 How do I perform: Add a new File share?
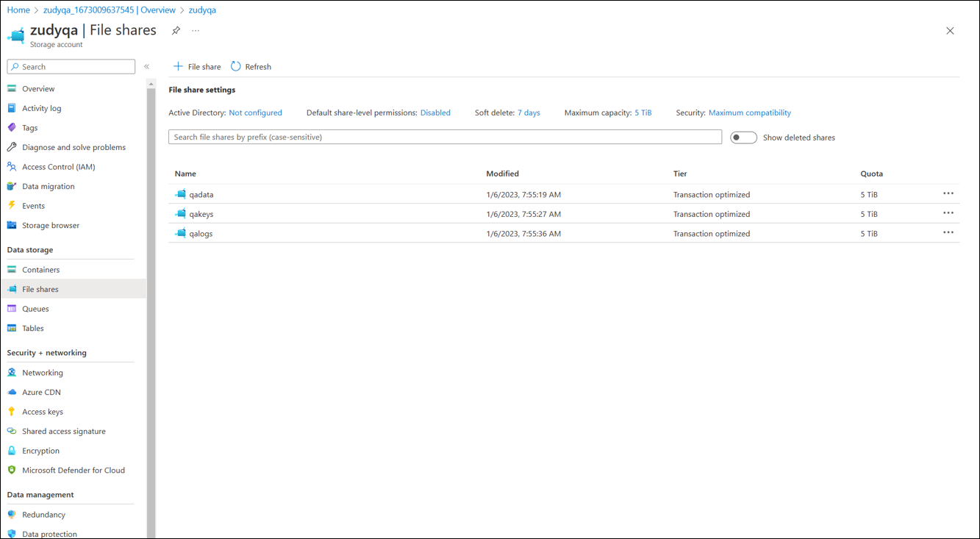pos(197,67)
